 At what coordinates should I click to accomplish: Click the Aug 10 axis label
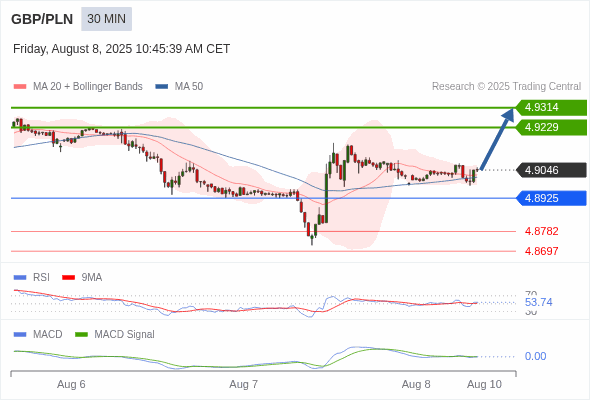point(484,385)
